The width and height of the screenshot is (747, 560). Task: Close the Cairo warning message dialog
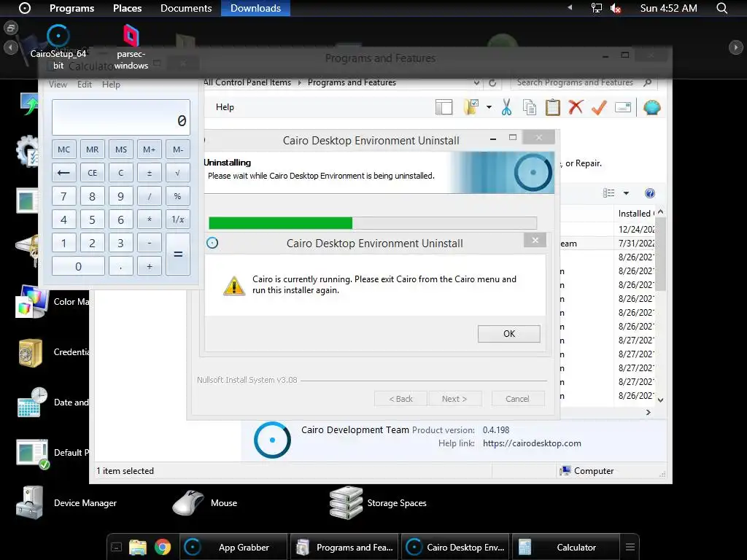tap(535, 240)
